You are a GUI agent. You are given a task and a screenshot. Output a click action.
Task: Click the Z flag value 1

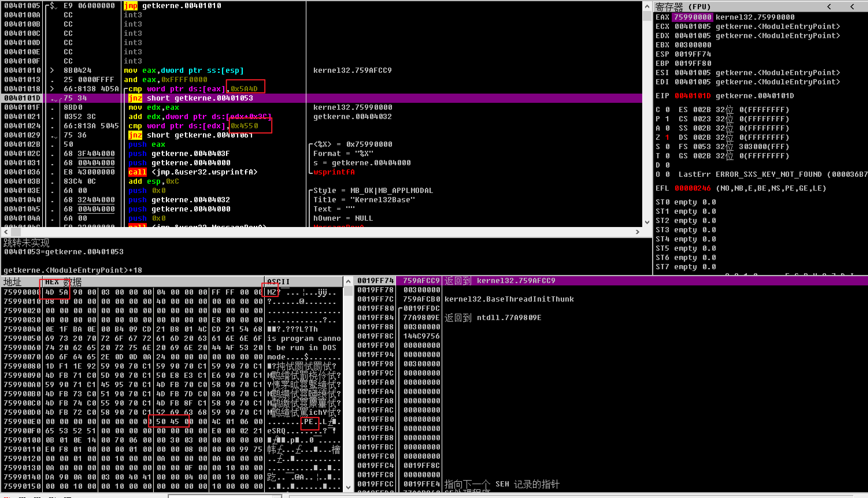667,137
